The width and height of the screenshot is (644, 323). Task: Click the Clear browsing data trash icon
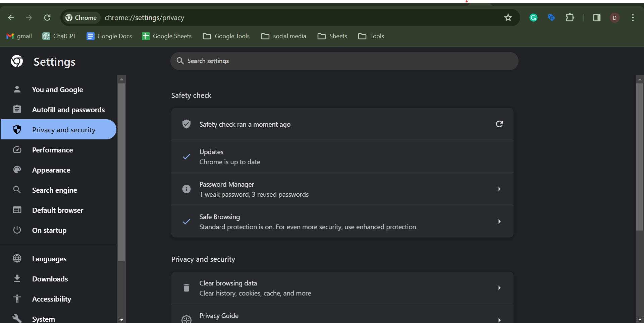pyautogui.click(x=186, y=287)
